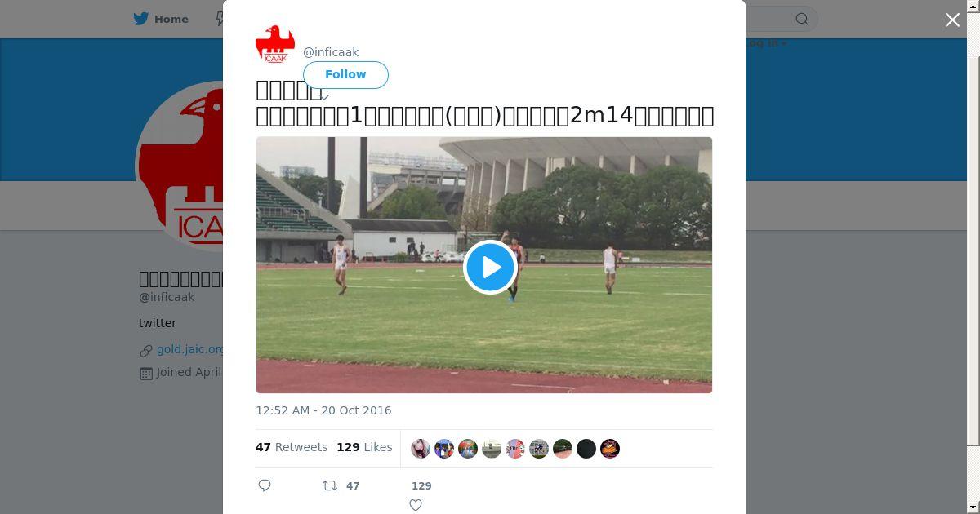Click the first liker avatar thumbnail
This screenshot has width=980, height=514.
(x=421, y=449)
